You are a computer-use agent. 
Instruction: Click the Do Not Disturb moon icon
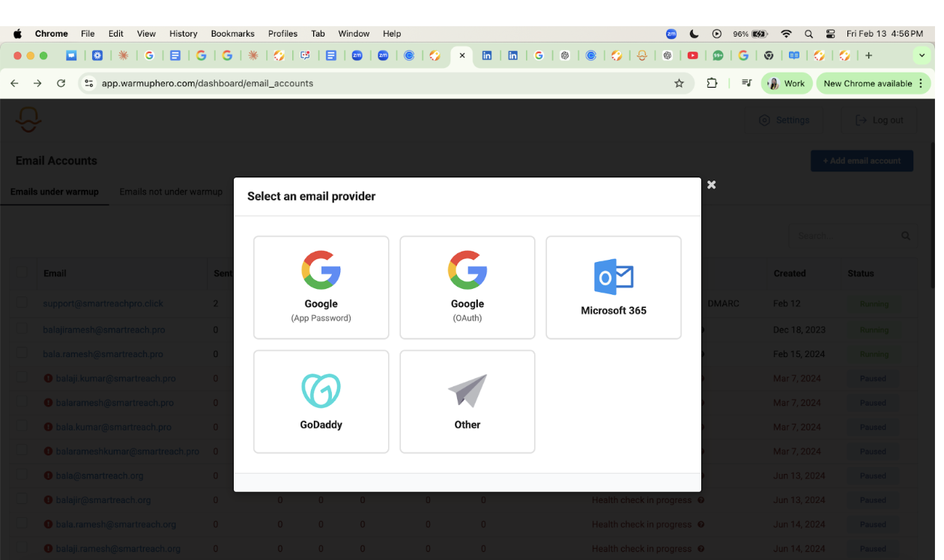tap(695, 34)
